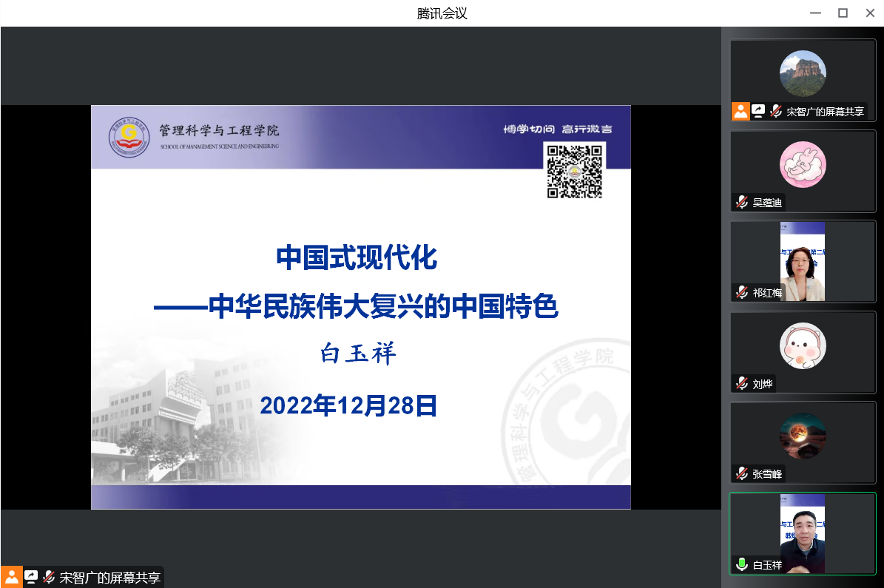
Task: Click 吴蕴迪's muted microphone icon
Action: click(742, 202)
